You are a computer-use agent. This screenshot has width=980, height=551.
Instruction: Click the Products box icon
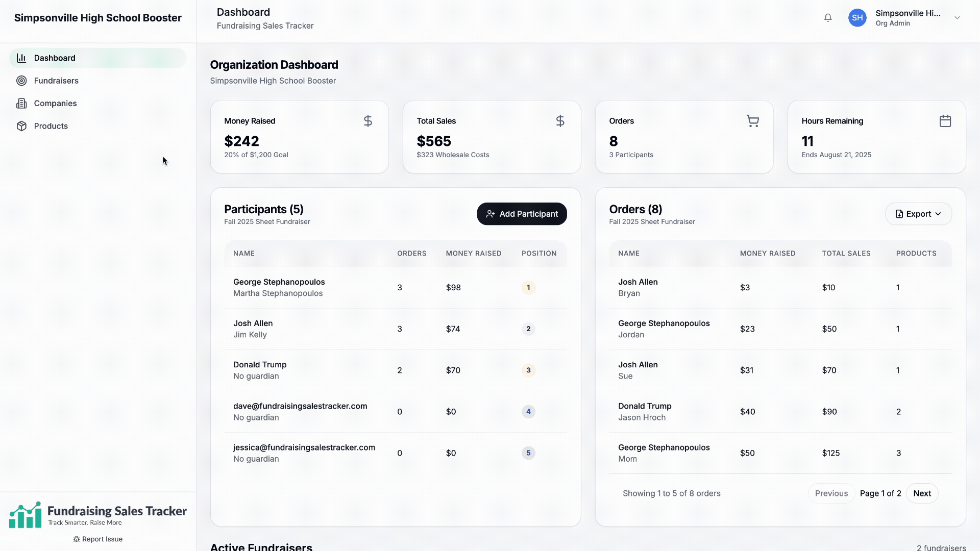coord(21,126)
